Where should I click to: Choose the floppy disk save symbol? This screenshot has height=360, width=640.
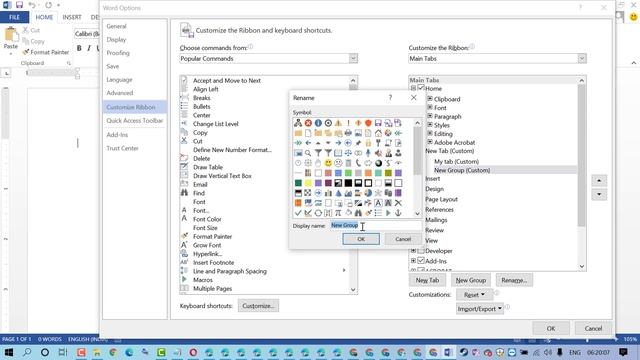[x=378, y=123]
